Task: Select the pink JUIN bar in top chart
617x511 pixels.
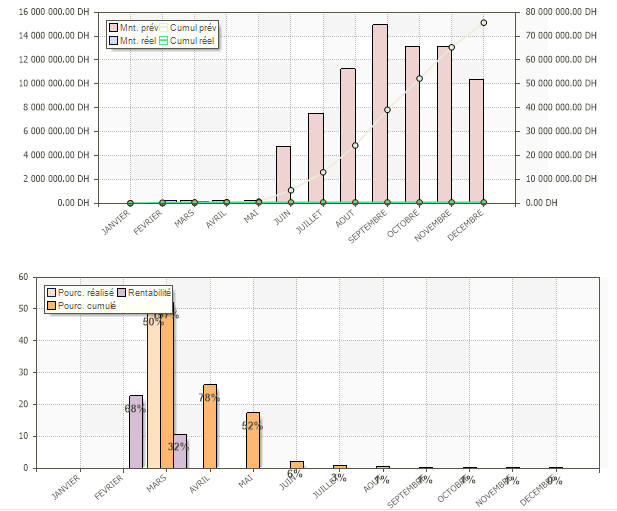Action: tap(283, 174)
